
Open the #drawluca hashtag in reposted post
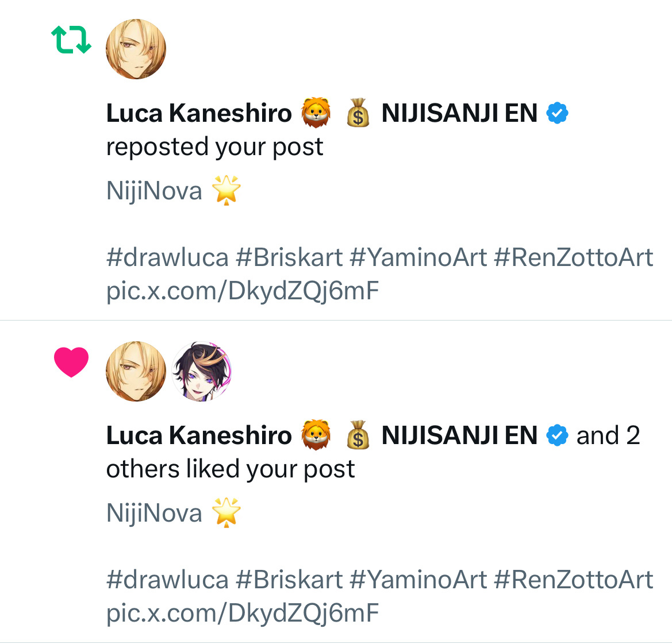tap(168, 258)
